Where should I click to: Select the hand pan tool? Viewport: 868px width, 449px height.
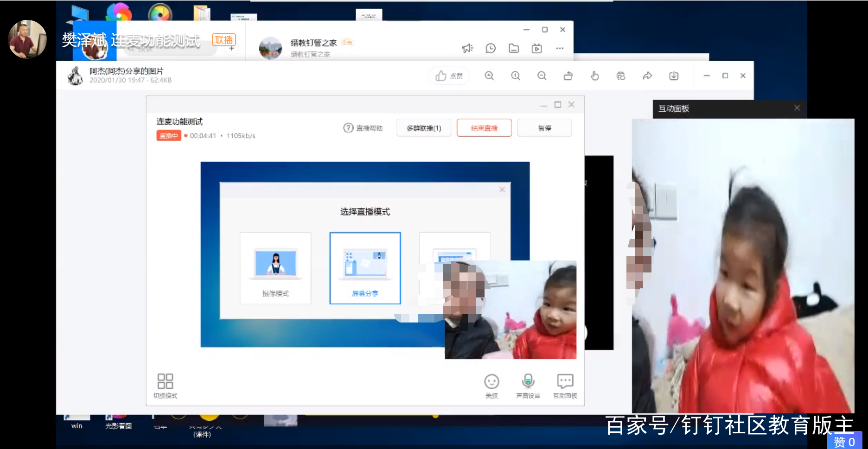[x=594, y=76]
